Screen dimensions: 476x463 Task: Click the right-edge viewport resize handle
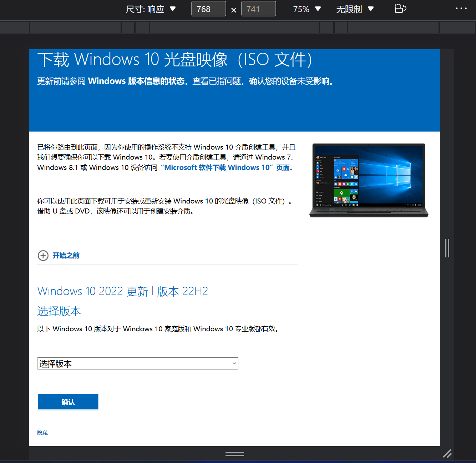pos(447,248)
